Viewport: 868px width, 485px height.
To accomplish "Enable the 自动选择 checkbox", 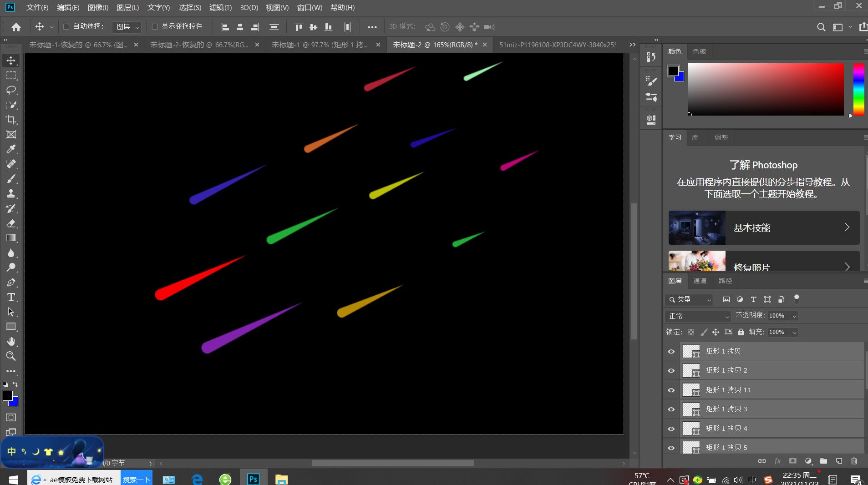I will click(x=66, y=27).
